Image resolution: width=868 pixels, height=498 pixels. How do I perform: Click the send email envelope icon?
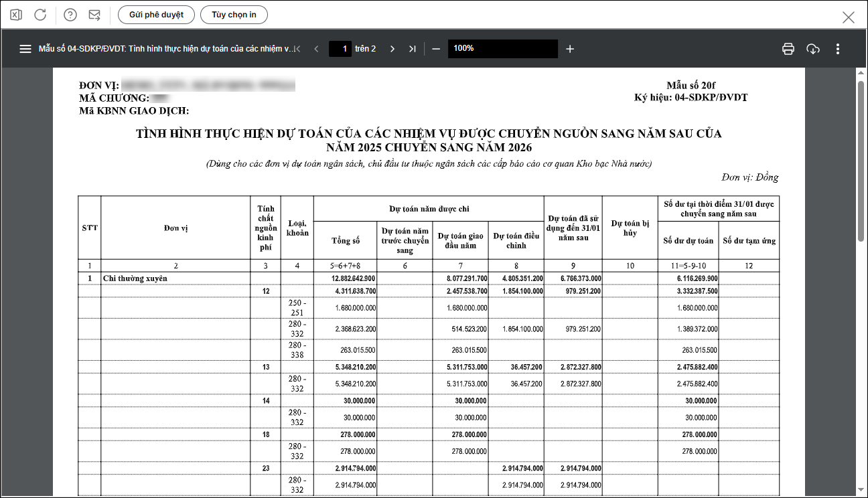pyautogui.click(x=94, y=15)
